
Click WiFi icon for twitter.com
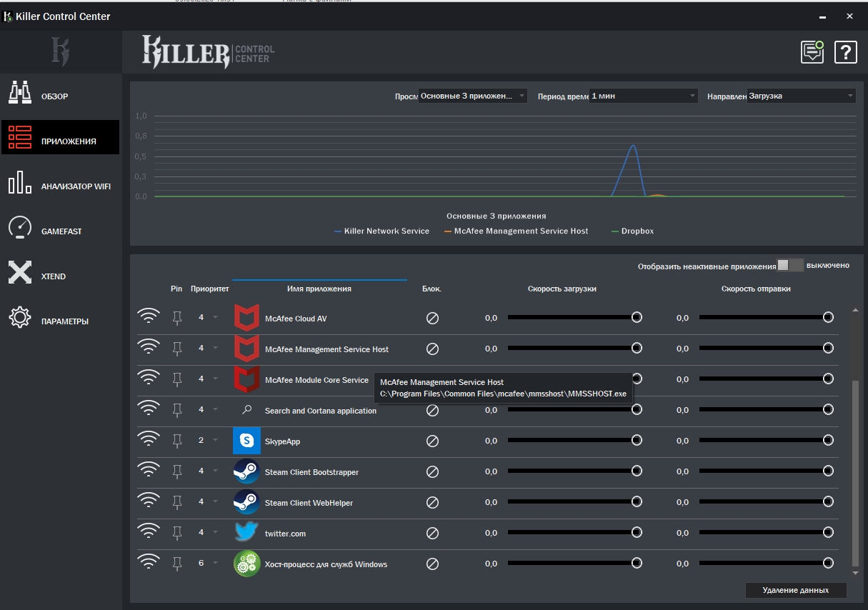[x=149, y=532]
